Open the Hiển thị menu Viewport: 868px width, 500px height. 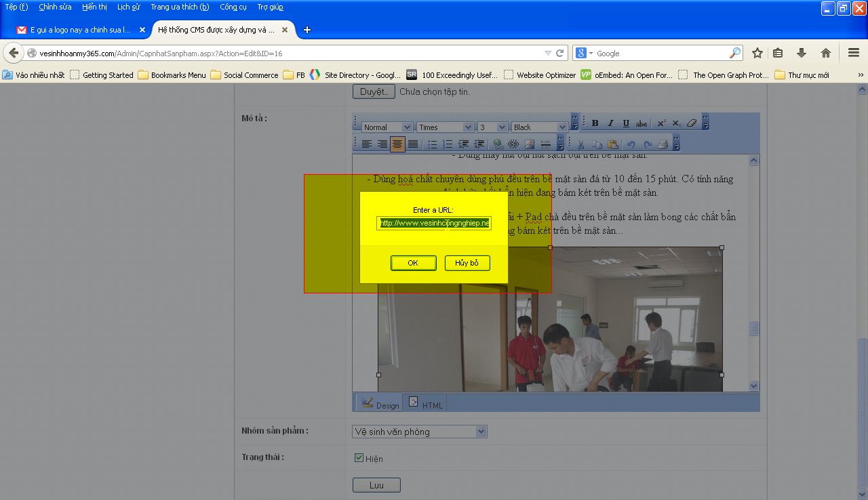tap(94, 7)
